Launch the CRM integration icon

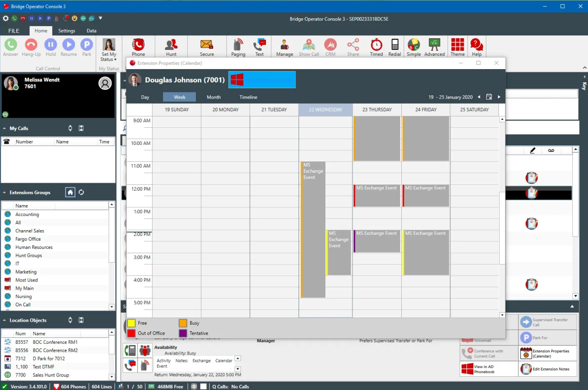tap(330, 47)
